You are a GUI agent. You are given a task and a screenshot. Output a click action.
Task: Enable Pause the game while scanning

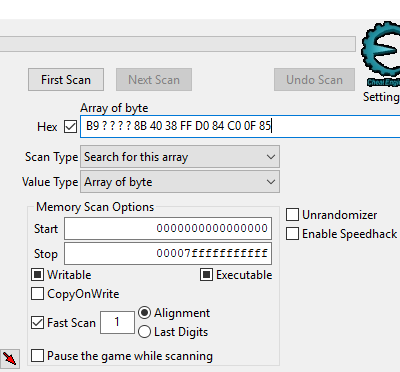coord(37,356)
